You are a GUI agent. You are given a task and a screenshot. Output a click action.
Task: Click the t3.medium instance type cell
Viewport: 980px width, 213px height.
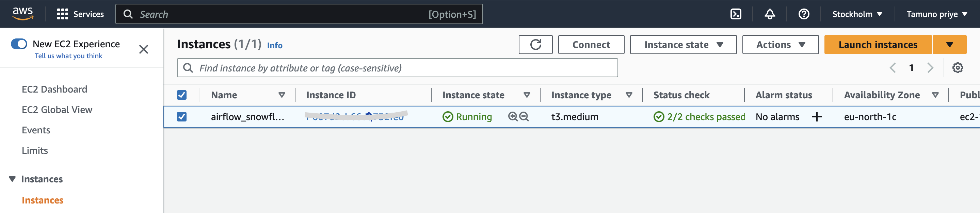point(575,116)
